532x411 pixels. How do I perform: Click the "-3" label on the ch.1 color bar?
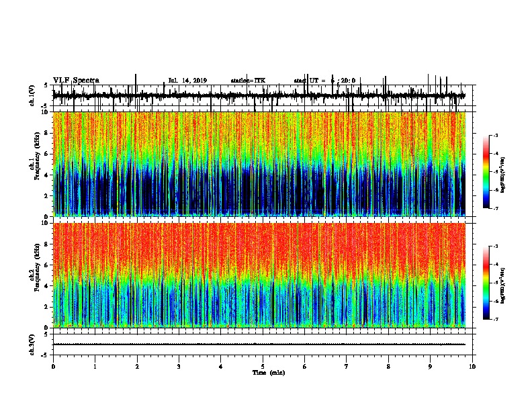pos(496,136)
